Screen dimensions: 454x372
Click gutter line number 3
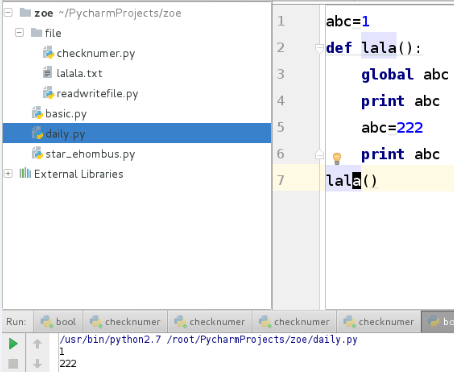click(281, 74)
